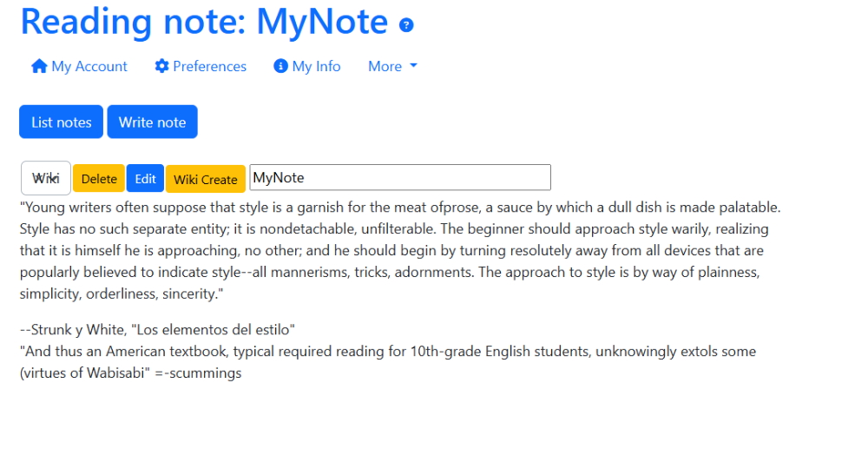Delete this note with the yellow Delete button
The image size is (868, 449).
coord(99,179)
